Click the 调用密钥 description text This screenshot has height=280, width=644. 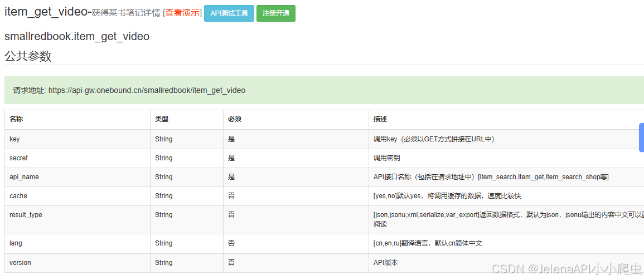[x=387, y=158]
